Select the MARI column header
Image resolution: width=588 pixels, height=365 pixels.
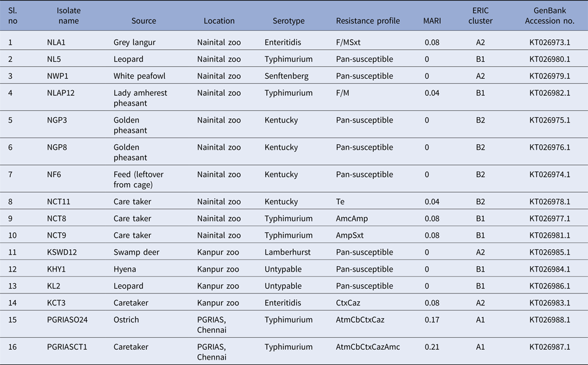click(x=432, y=21)
